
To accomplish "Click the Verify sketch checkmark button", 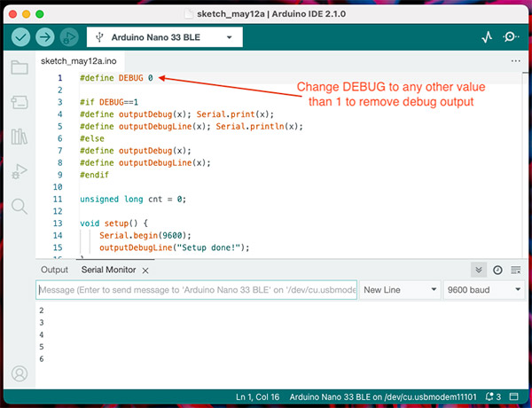I will 20,37.
